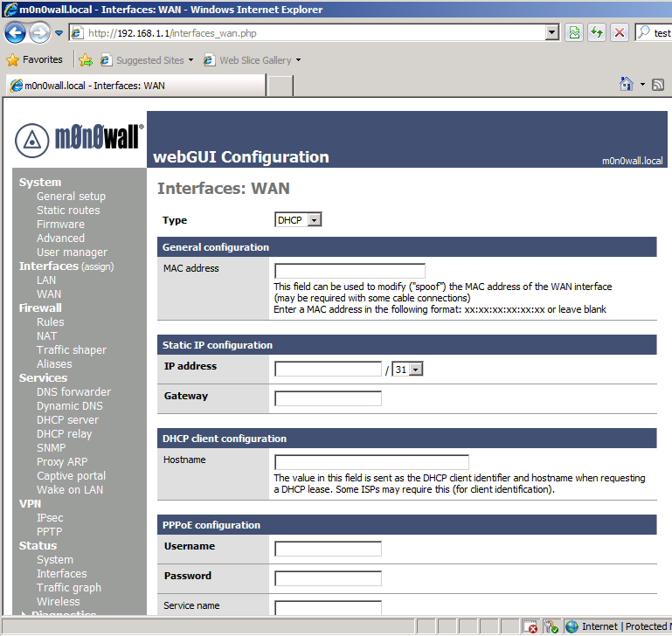Refresh the page with the green arrows icon

(597, 33)
